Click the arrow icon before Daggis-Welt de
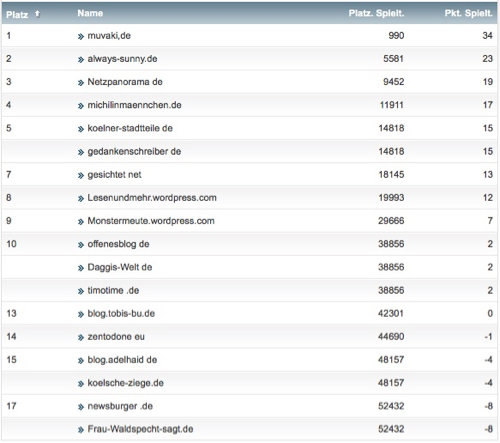 (x=81, y=268)
